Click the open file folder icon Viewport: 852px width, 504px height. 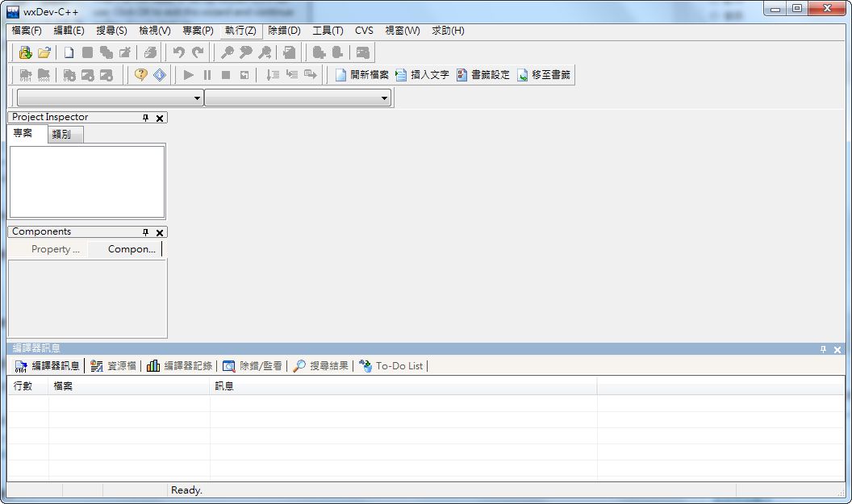coord(44,52)
